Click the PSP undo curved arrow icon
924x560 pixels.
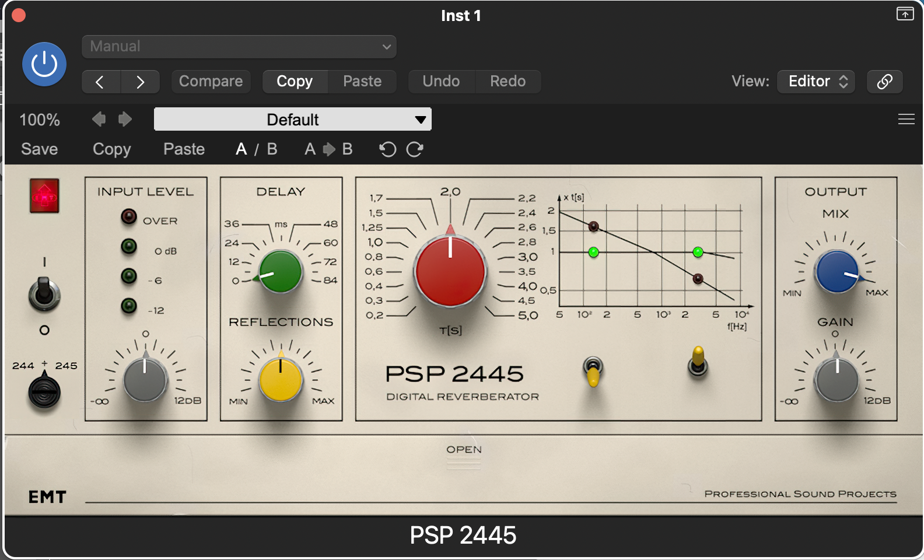(387, 150)
